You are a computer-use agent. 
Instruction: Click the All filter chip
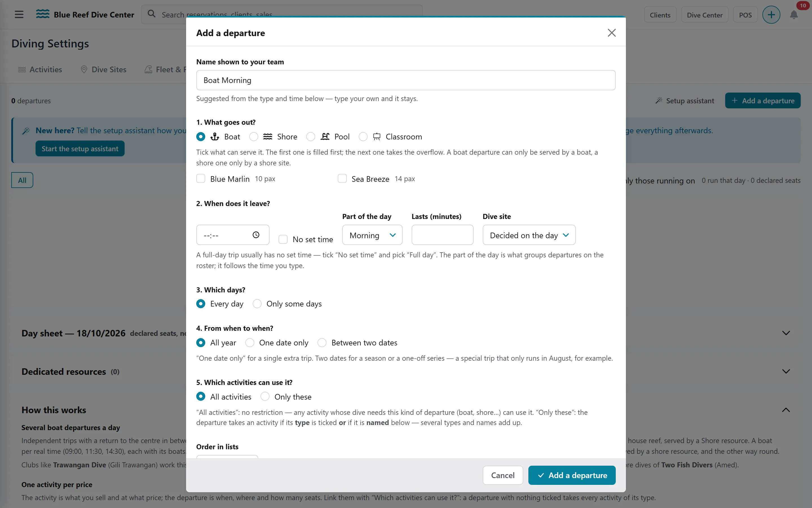[x=22, y=180]
